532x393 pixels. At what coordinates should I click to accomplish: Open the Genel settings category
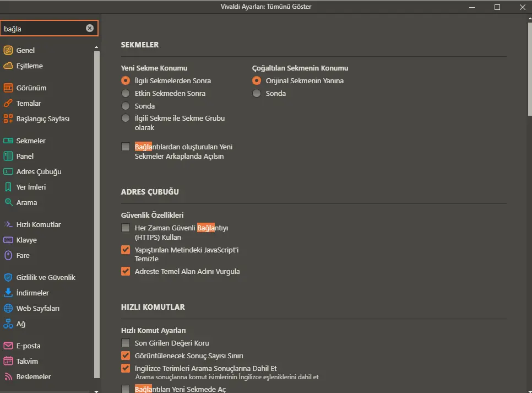pos(25,50)
